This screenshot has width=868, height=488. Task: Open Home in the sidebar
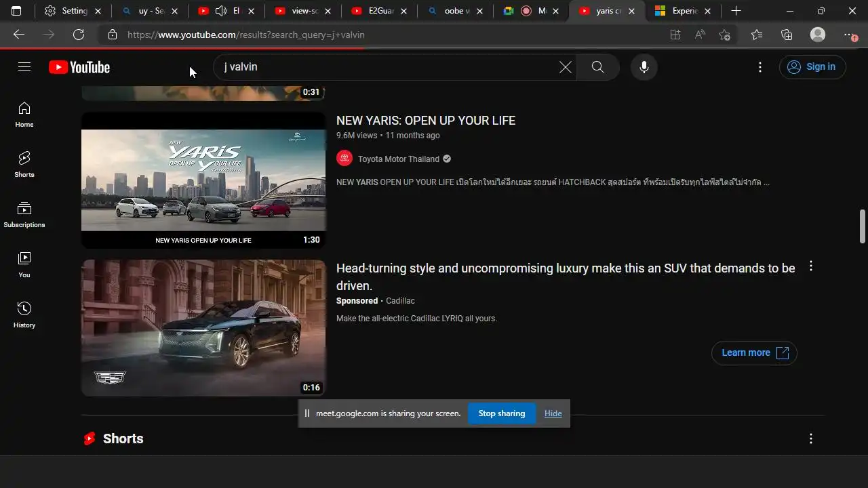click(x=24, y=115)
